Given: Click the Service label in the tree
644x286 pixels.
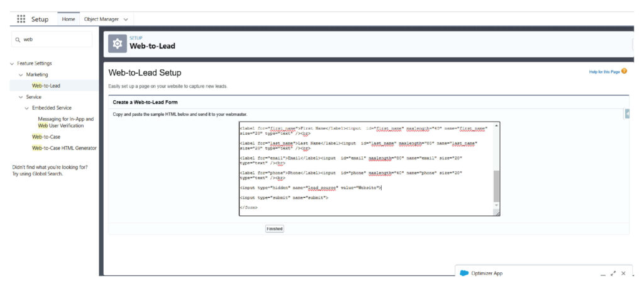Looking at the screenshot, I should tap(34, 97).
